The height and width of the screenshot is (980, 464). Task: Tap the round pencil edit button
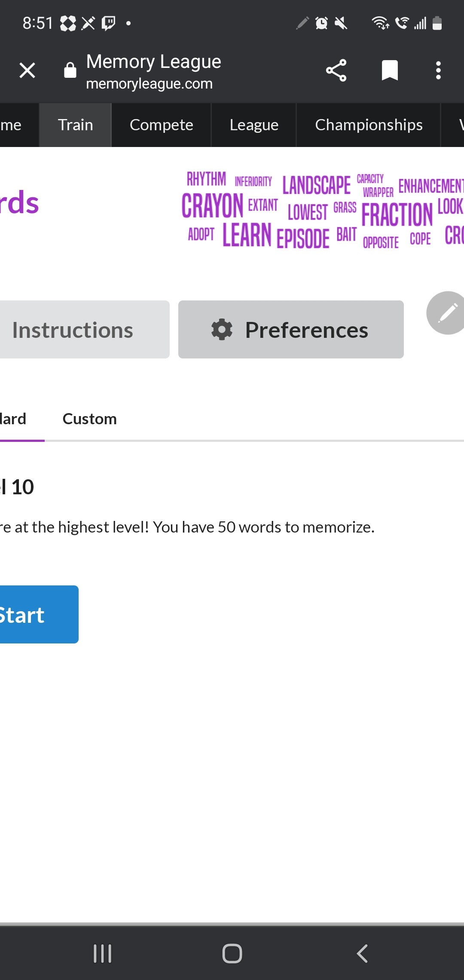pyautogui.click(x=447, y=313)
